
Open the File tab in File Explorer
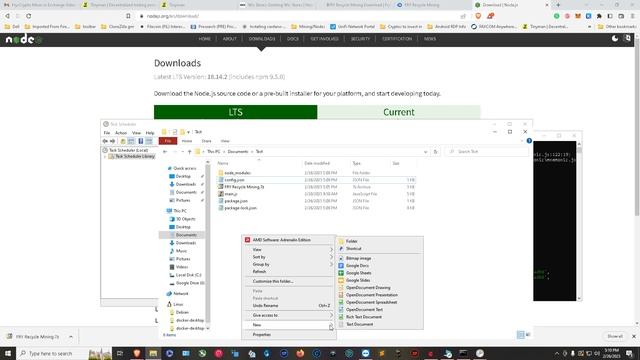coord(168,141)
